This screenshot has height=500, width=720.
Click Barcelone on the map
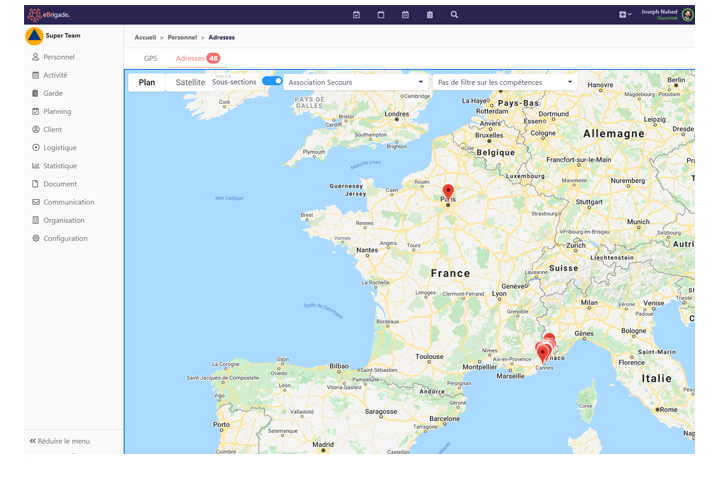click(x=444, y=419)
